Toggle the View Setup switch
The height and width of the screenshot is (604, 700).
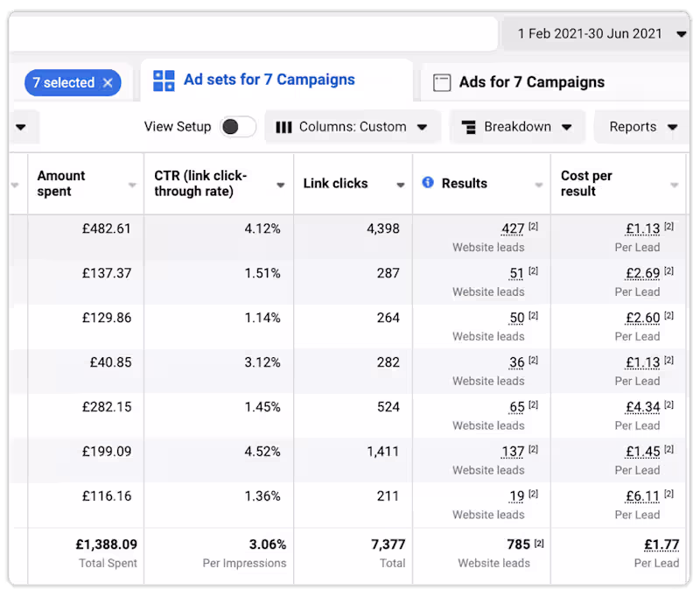click(x=237, y=127)
